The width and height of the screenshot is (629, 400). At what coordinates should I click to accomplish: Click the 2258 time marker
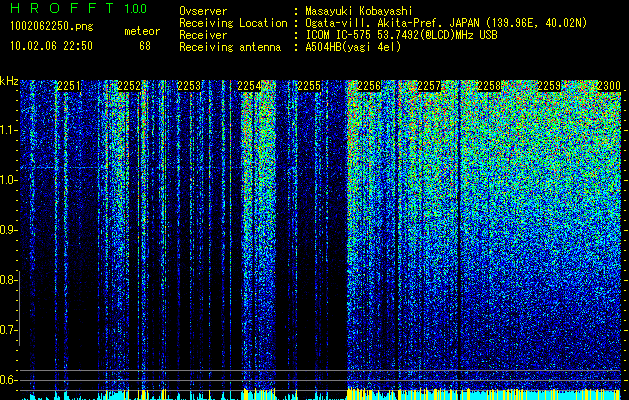pyautogui.click(x=489, y=86)
